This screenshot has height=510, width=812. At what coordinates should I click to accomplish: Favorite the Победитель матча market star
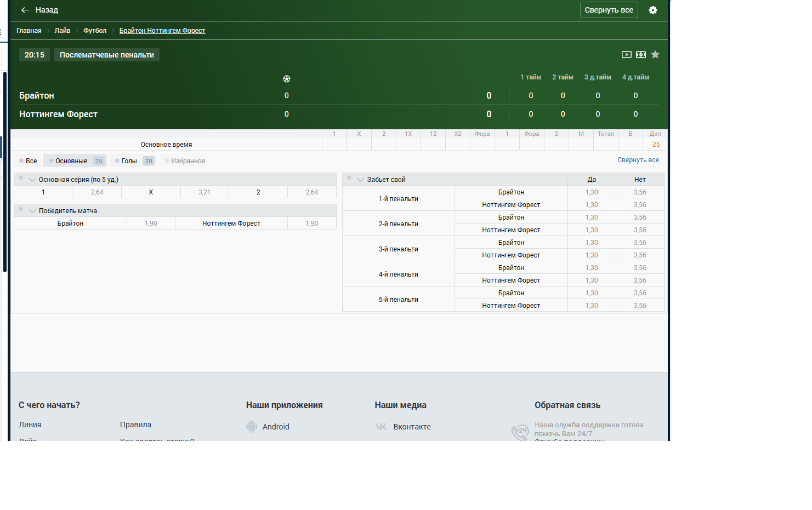[21, 209]
